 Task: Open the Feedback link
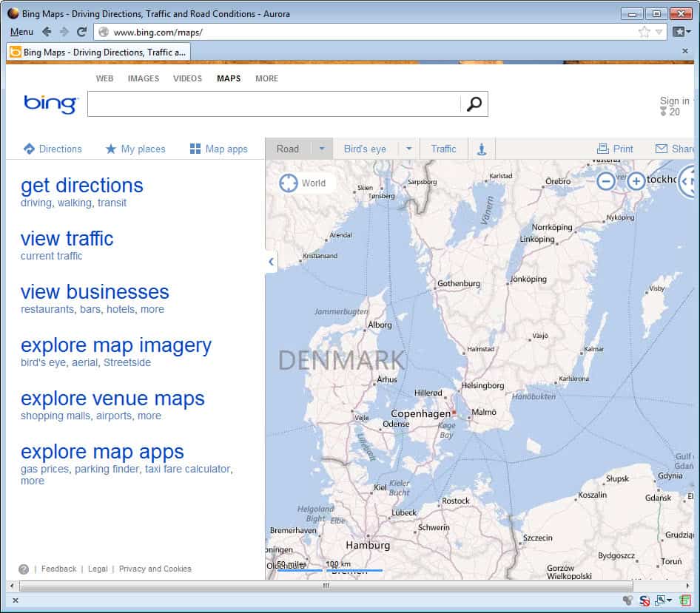(x=59, y=569)
